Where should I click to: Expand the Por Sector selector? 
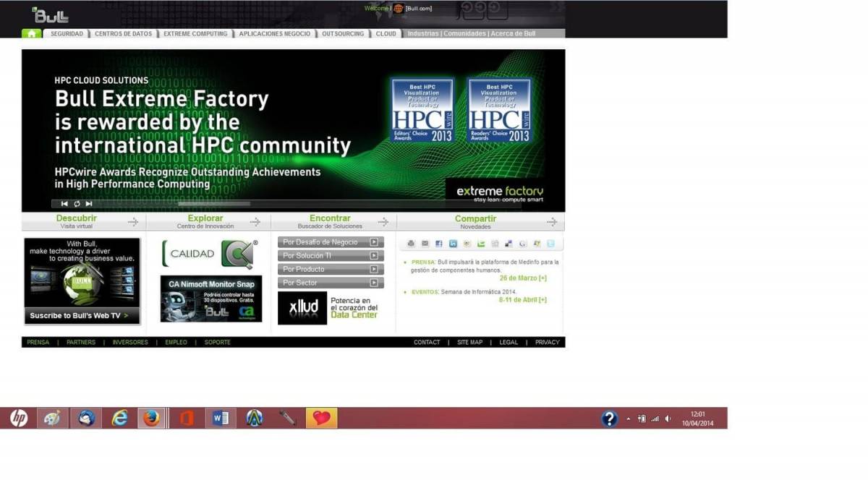click(331, 283)
